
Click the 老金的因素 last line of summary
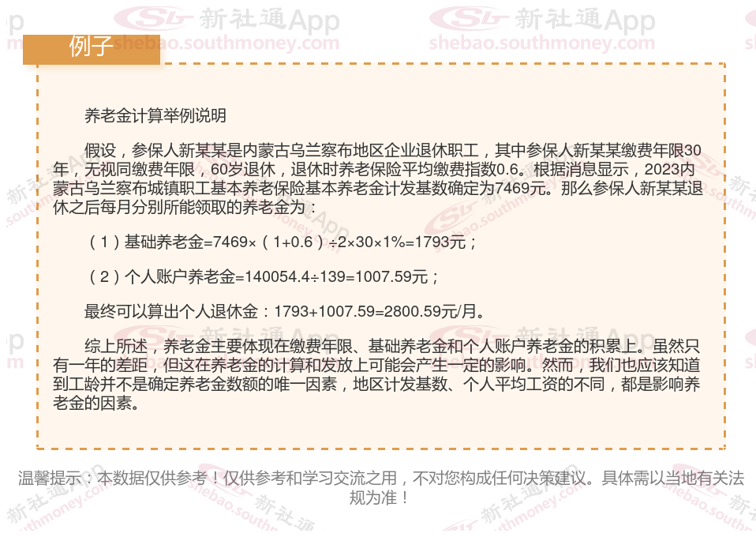coord(96,403)
